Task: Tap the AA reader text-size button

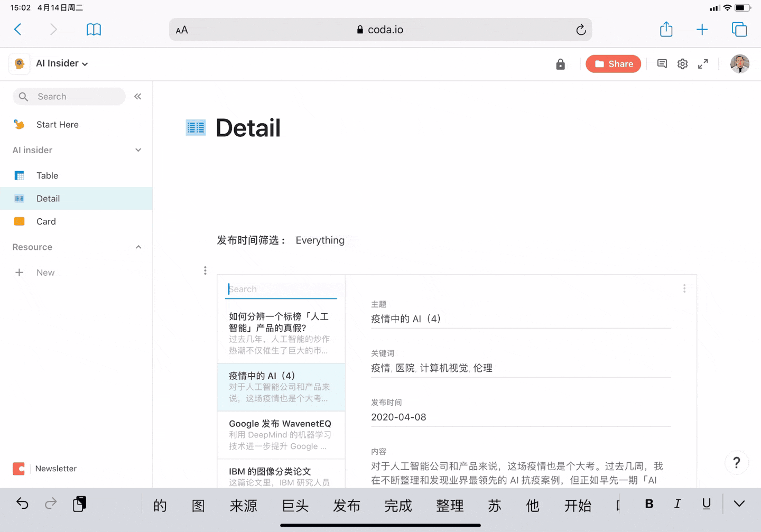Action: pos(182,30)
